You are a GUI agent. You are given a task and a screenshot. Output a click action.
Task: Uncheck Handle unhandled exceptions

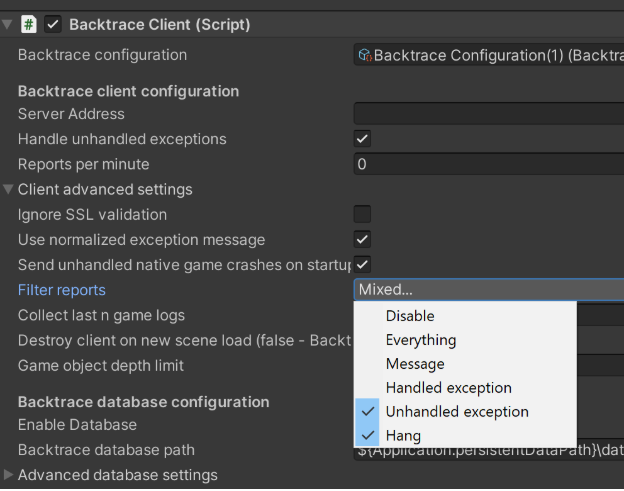tap(362, 139)
